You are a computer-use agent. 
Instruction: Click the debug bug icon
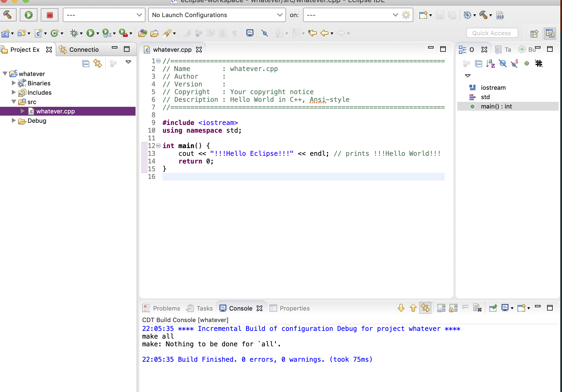pyautogui.click(x=74, y=33)
